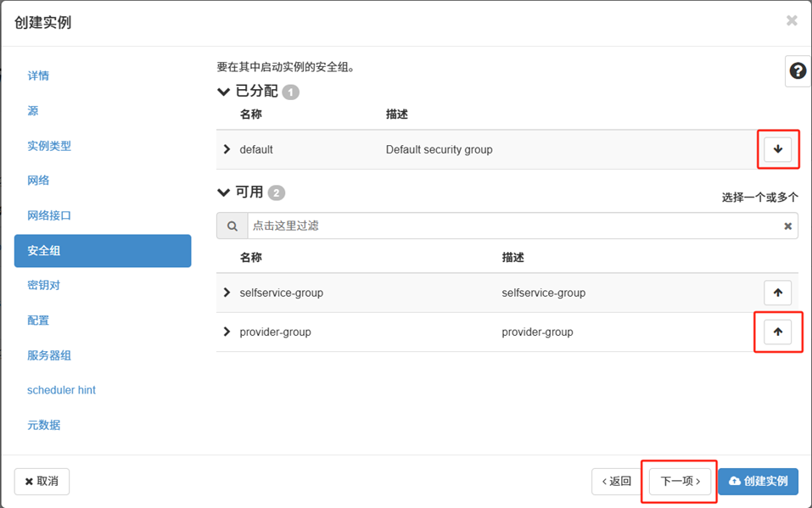Click the 名称 header in available table
The height and width of the screenshot is (508, 812).
(x=250, y=257)
